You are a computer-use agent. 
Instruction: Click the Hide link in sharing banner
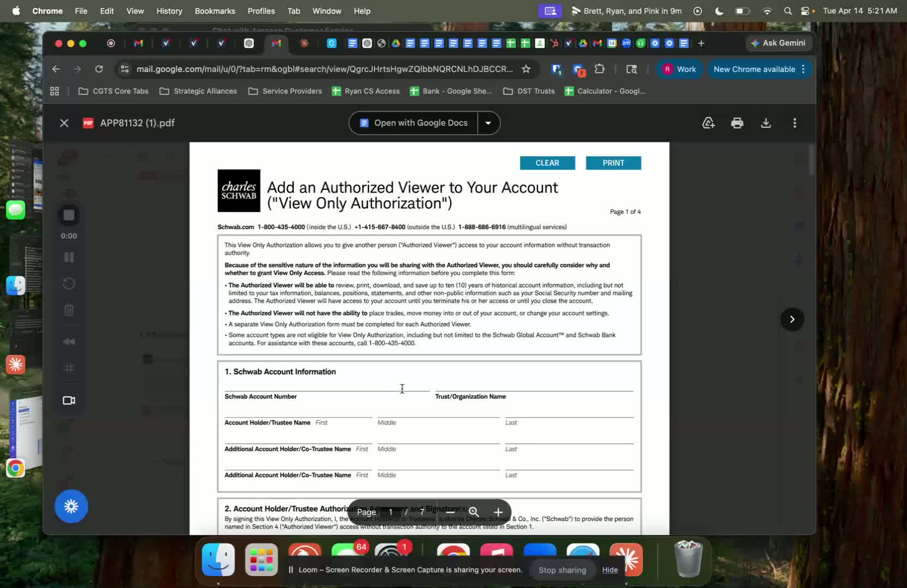coord(610,570)
